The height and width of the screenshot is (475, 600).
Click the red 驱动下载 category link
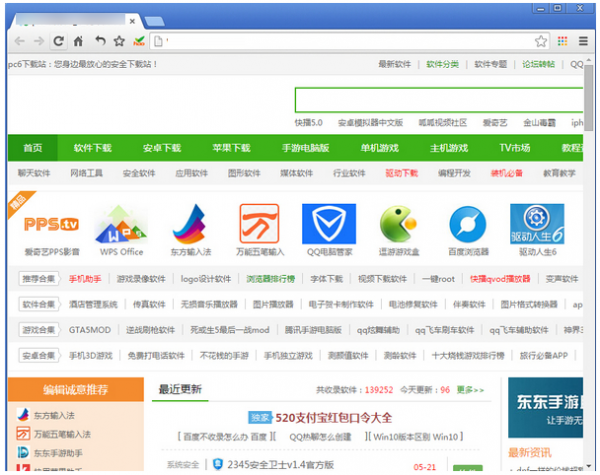click(401, 173)
